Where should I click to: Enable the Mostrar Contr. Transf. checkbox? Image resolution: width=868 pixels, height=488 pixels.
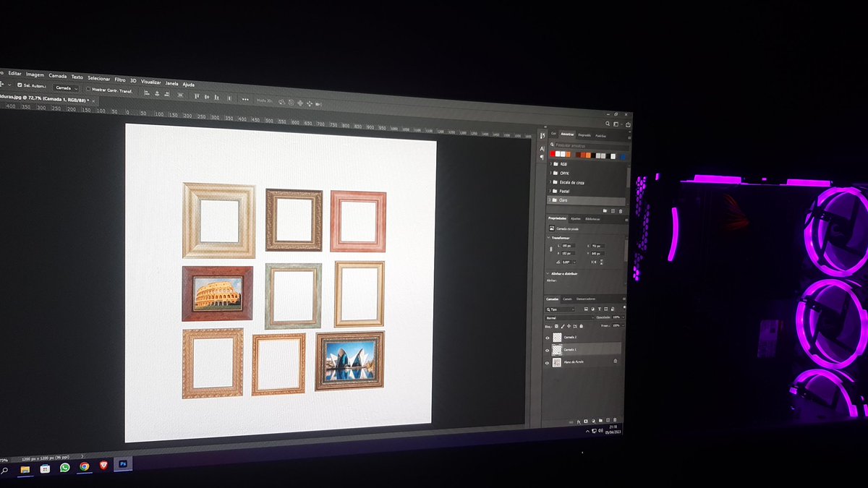pyautogui.click(x=89, y=90)
